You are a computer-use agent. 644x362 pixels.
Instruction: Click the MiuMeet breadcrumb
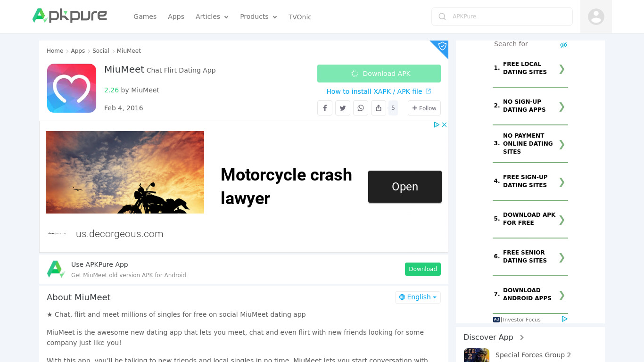(129, 51)
